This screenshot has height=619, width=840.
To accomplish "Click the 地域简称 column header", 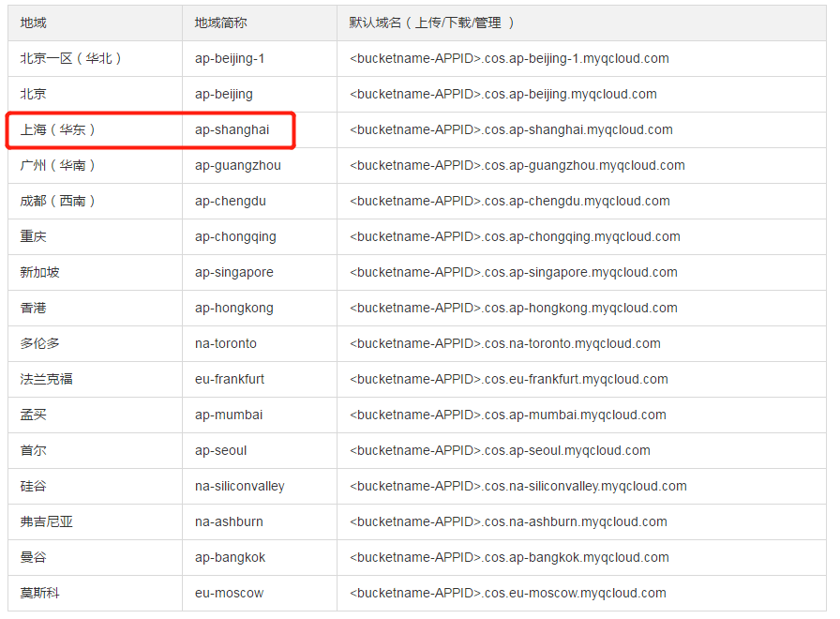I will pyautogui.click(x=221, y=23).
